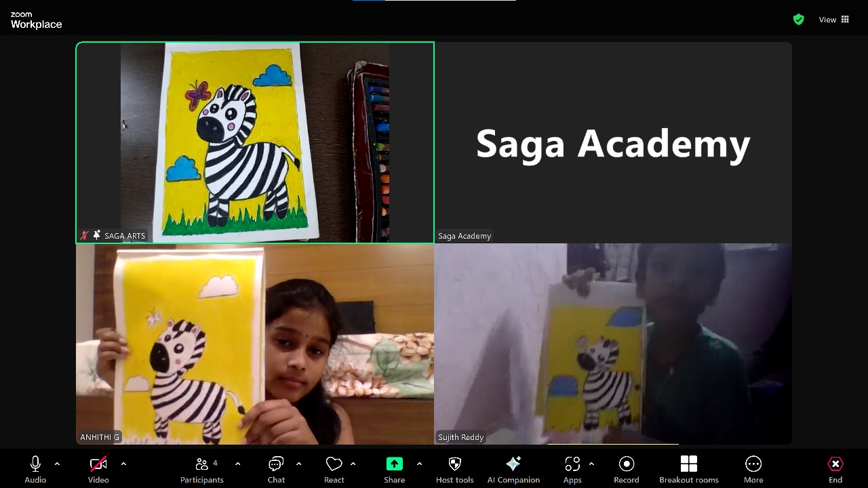Click the green encryption shield icon
The width and height of the screenshot is (868, 488).
click(799, 20)
